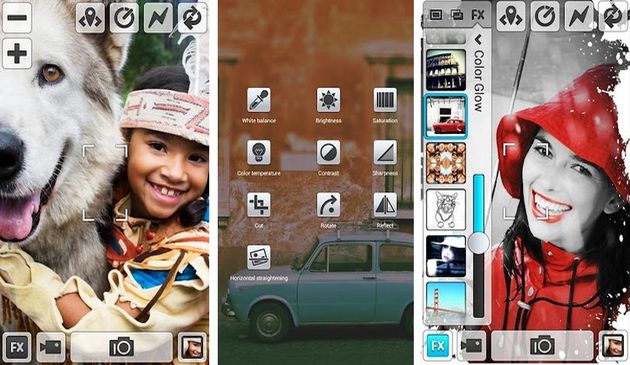
Task: Switch to the frames tab on right screen
Action: point(436,15)
